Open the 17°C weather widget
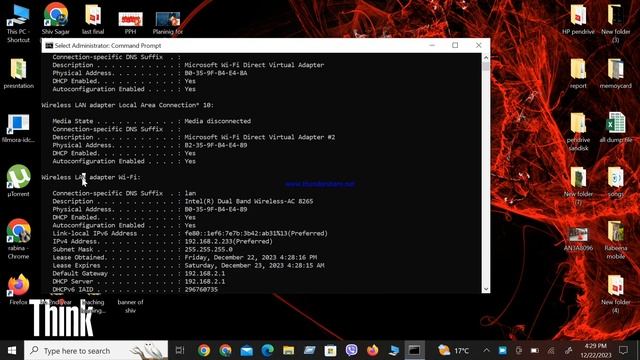The image size is (640, 360). (453, 350)
